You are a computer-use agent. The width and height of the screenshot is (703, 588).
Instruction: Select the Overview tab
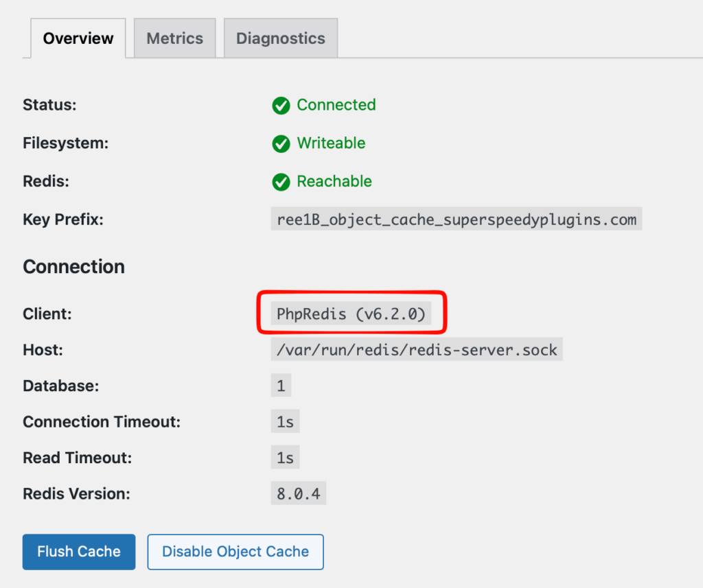point(78,38)
